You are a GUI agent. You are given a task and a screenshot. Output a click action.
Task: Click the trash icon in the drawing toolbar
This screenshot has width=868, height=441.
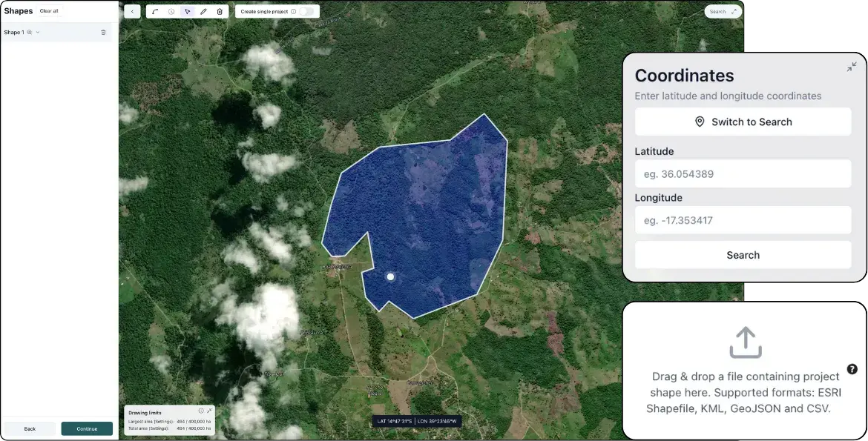220,11
